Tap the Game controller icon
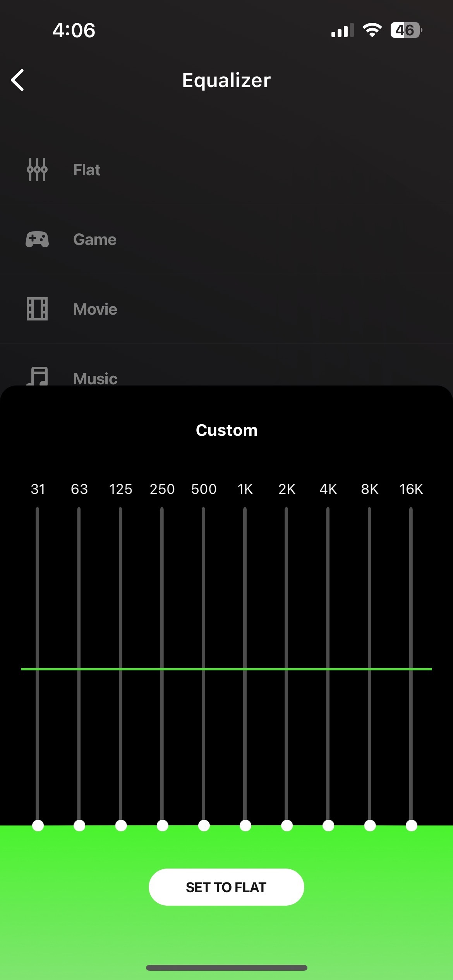Screen dimensions: 453x980 pyautogui.click(x=37, y=239)
